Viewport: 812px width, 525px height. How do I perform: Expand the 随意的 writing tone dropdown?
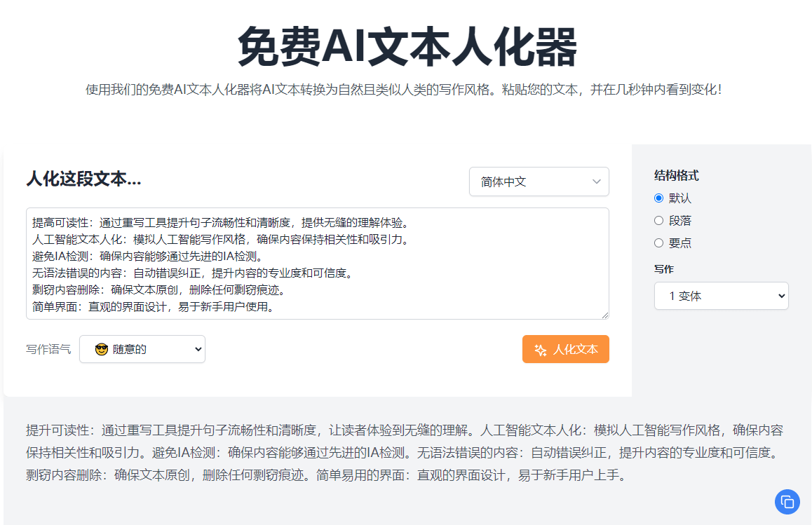coord(142,349)
